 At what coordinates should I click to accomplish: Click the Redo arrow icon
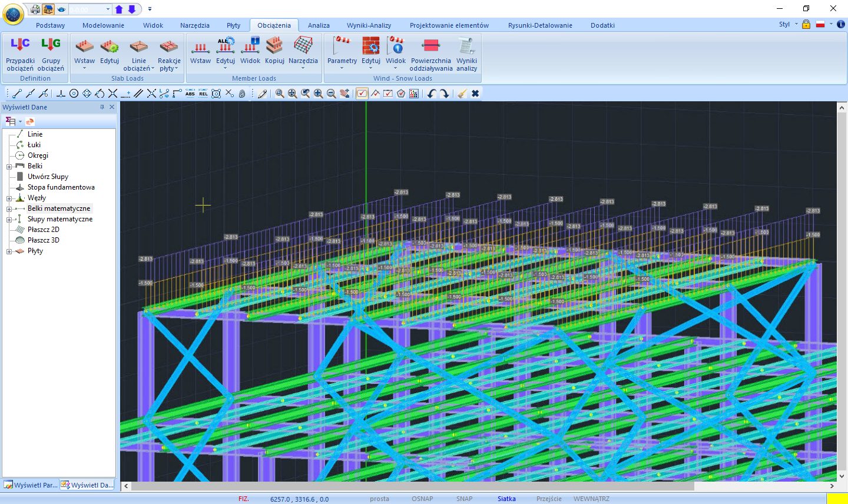pyautogui.click(x=444, y=94)
